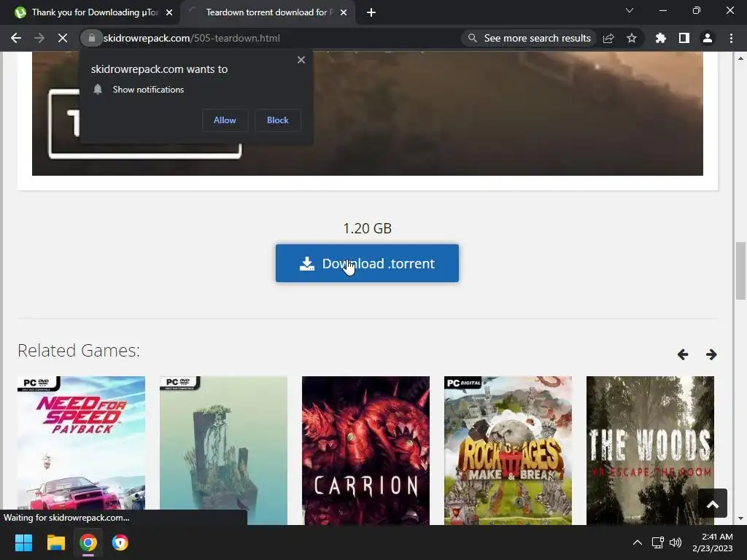Click the Show notifications bell icon
Screen dimensions: 747x560
98,89
